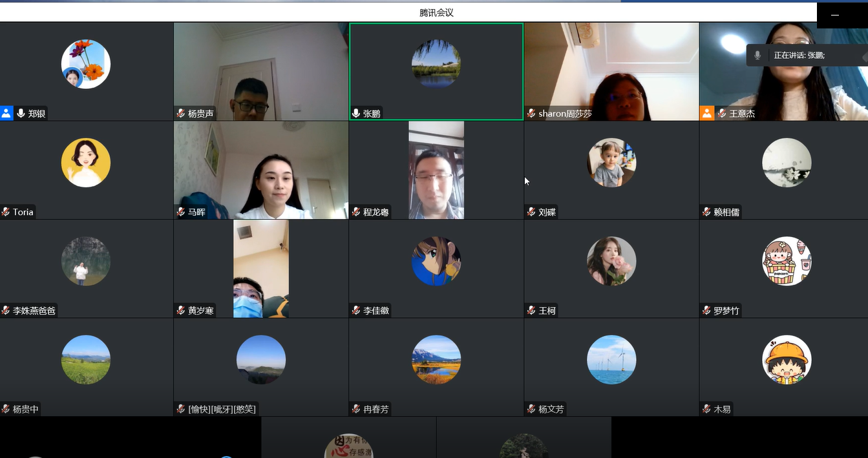Click the name label 马晖
This screenshot has width=868, height=458.
[x=196, y=212]
